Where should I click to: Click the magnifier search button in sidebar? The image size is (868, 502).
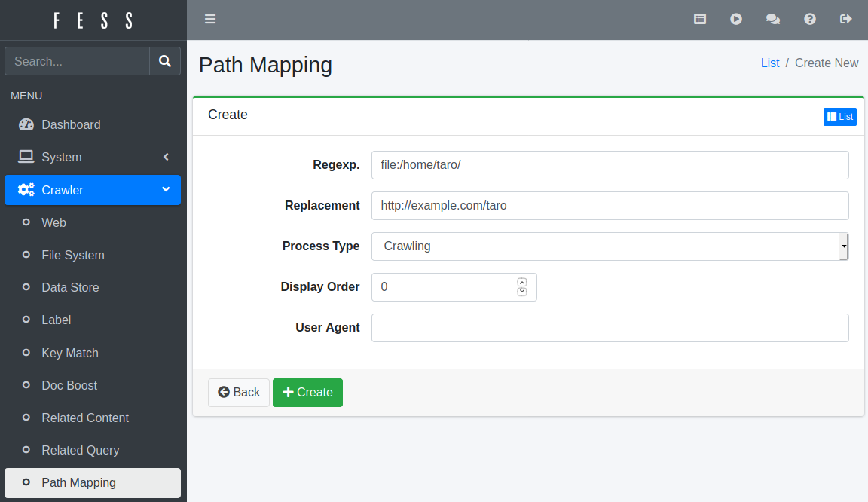click(165, 61)
